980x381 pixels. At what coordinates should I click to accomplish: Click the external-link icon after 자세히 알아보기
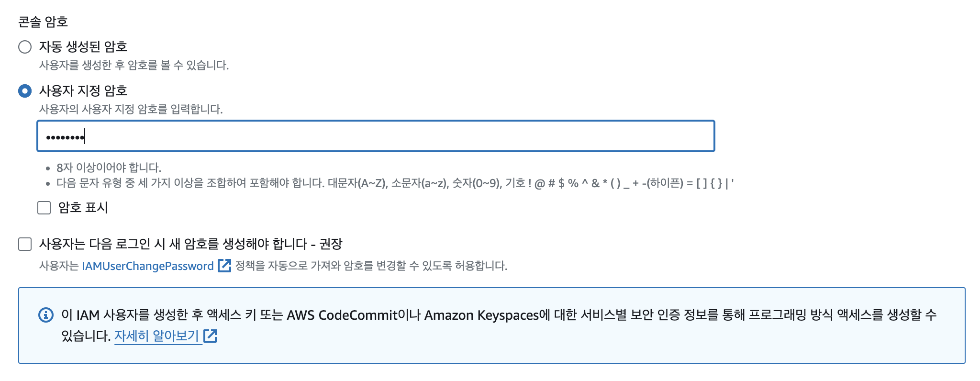pyautogui.click(x=211, y=336)
